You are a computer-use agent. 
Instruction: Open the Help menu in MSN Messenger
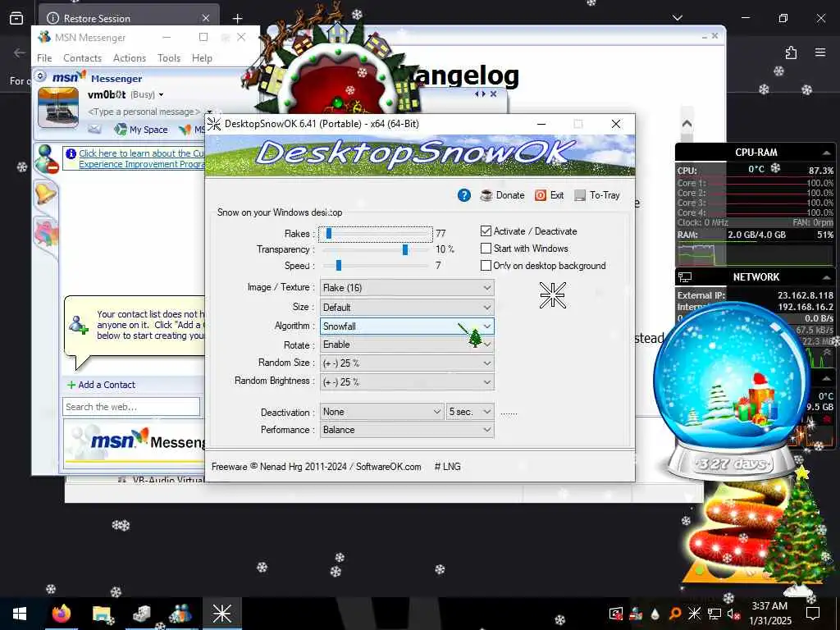pos(202,58)
